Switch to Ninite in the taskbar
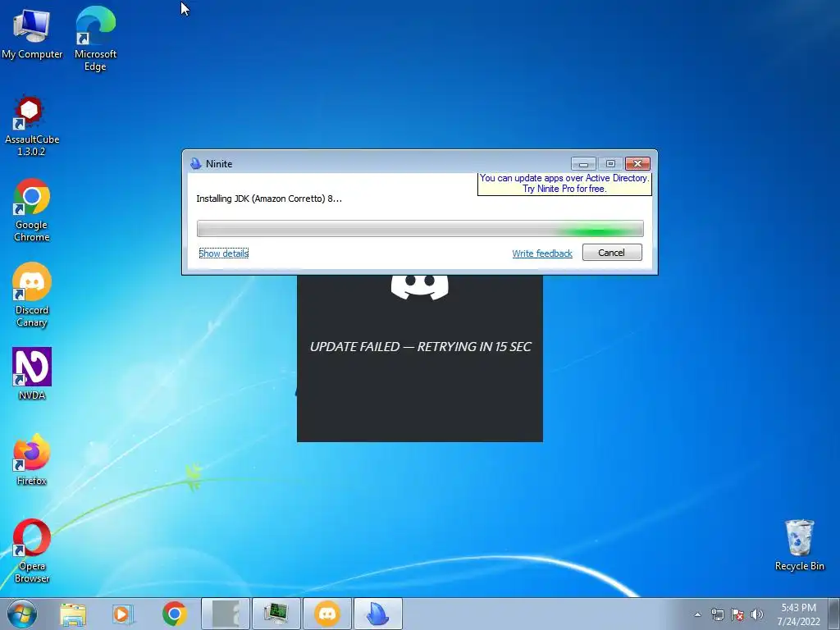Screen dimensions: 840x630 click(x=378, y=614)
